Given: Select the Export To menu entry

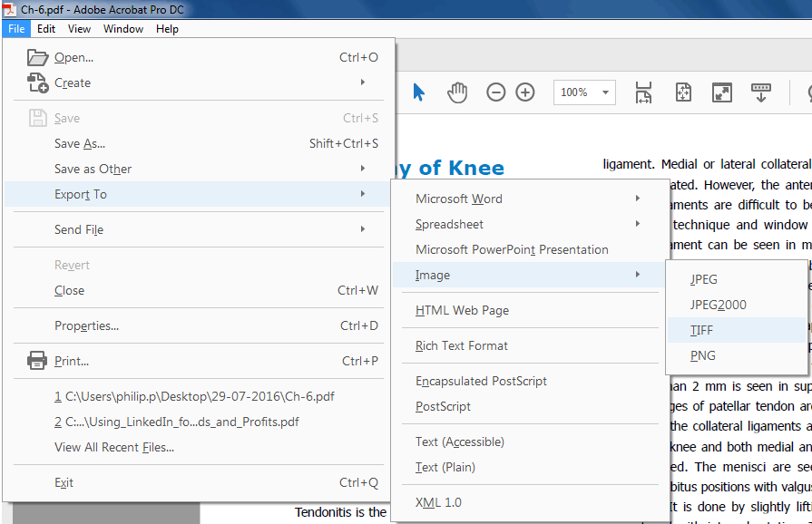Looking at the screenshot, I should tap(197, 194).
